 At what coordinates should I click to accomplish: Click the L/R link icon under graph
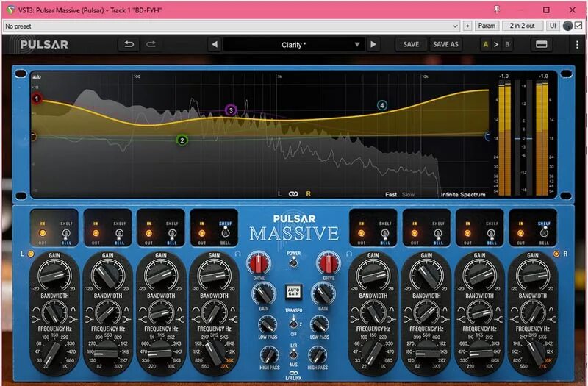pos(293,193)
